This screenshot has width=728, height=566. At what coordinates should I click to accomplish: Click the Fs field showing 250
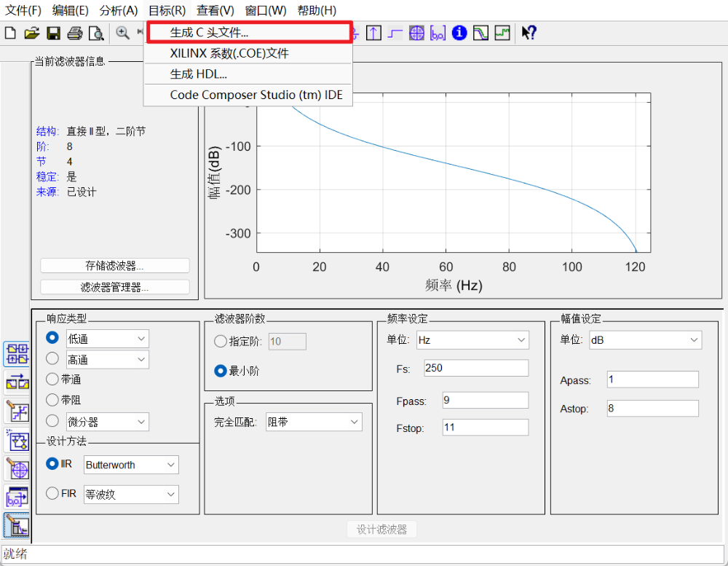pos(476,368)
